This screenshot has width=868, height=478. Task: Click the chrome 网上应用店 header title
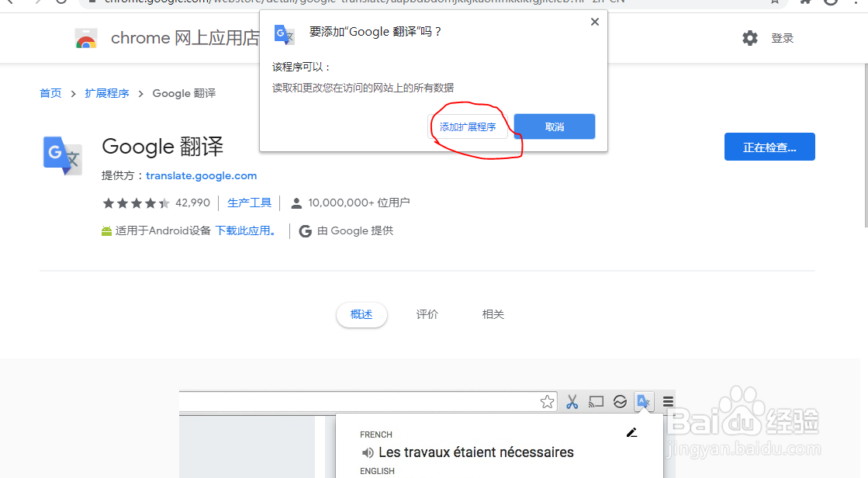point(185,38)
